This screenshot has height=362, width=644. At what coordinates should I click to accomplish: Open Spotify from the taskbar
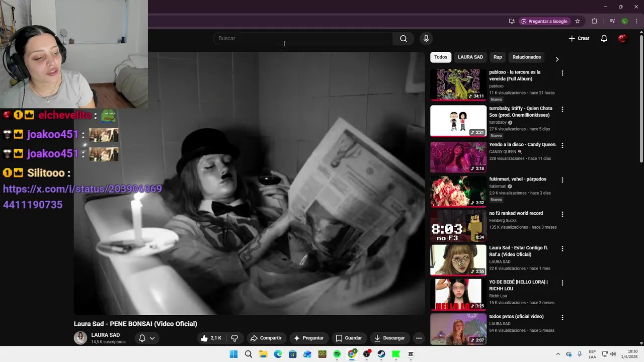(337, 354)
